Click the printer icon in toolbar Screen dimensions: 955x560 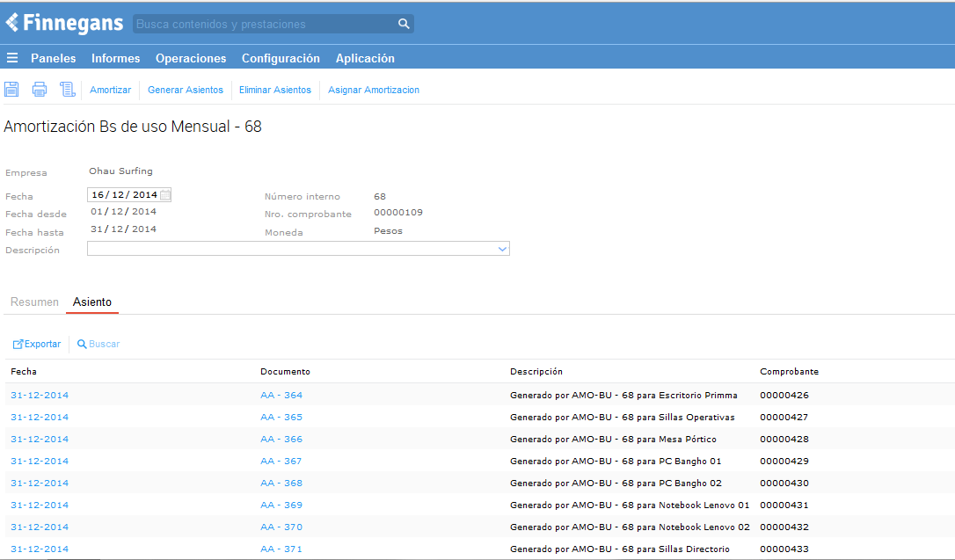click(40, 89)
